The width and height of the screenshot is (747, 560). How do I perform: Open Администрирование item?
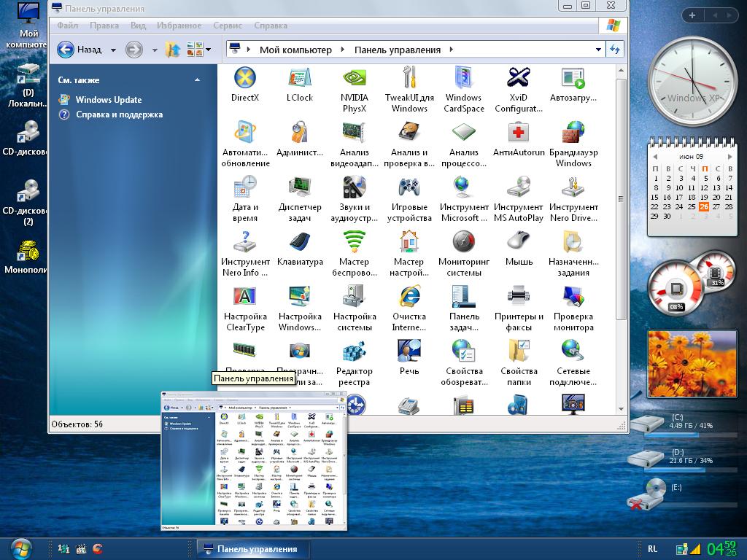pyautogui.click(x=300, y=139)
